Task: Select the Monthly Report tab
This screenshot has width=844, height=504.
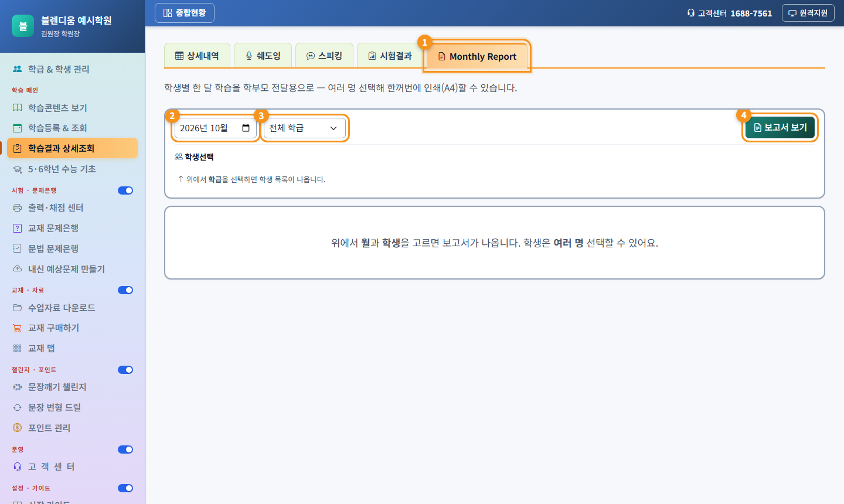Action: pos(477,56)
